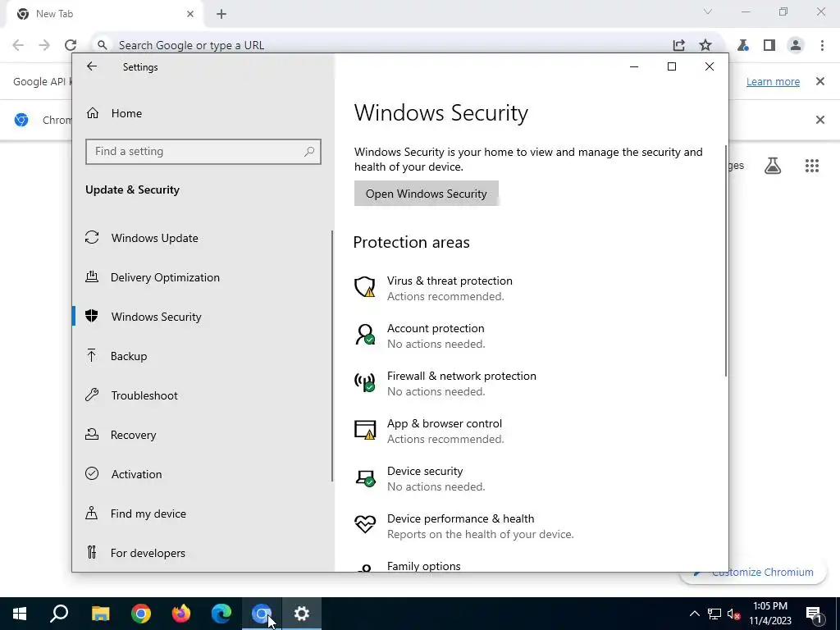Image resolution: width=840 pixels, height=630 pixels.
Task: Bookmark this tab with the star icon
Action: 705,45
